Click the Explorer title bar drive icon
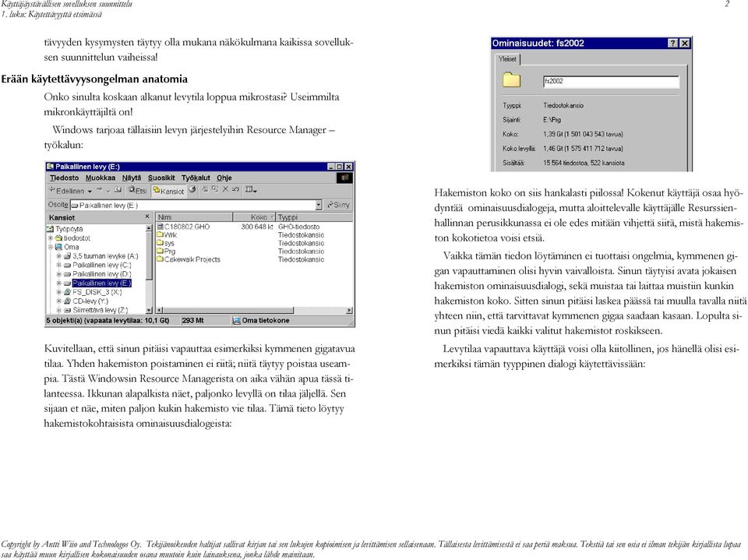The height and width of the screenshot is (560, 748). (x=51, y=167)
